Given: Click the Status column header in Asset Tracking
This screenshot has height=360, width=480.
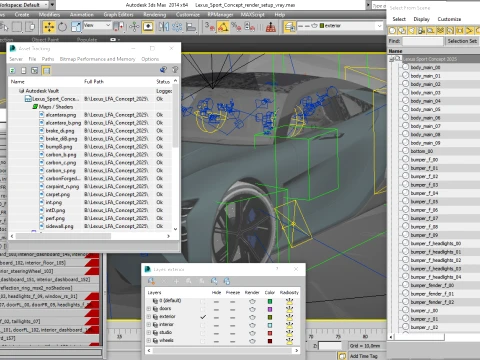Looking at the screenshot, I should [x=163, y=82].
